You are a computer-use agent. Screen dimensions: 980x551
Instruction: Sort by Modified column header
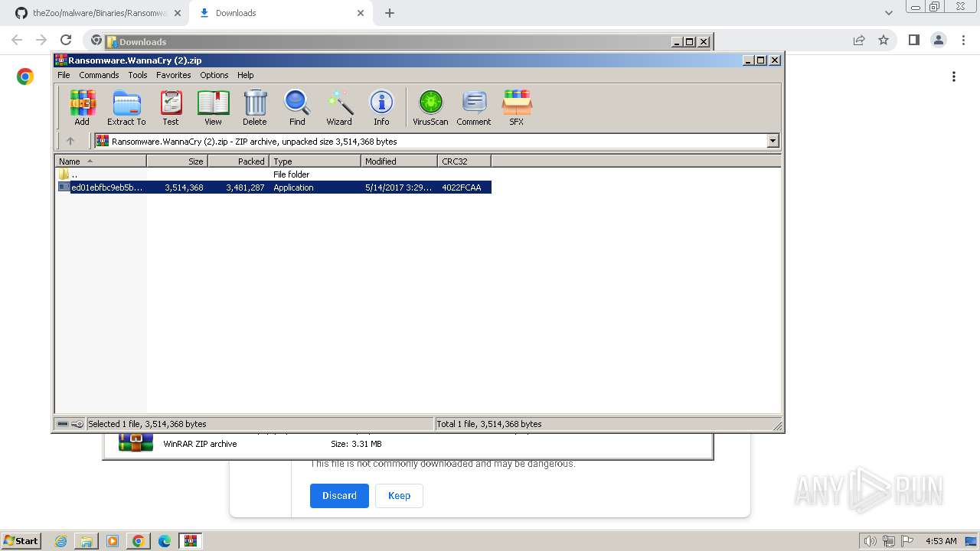[399, 161]
